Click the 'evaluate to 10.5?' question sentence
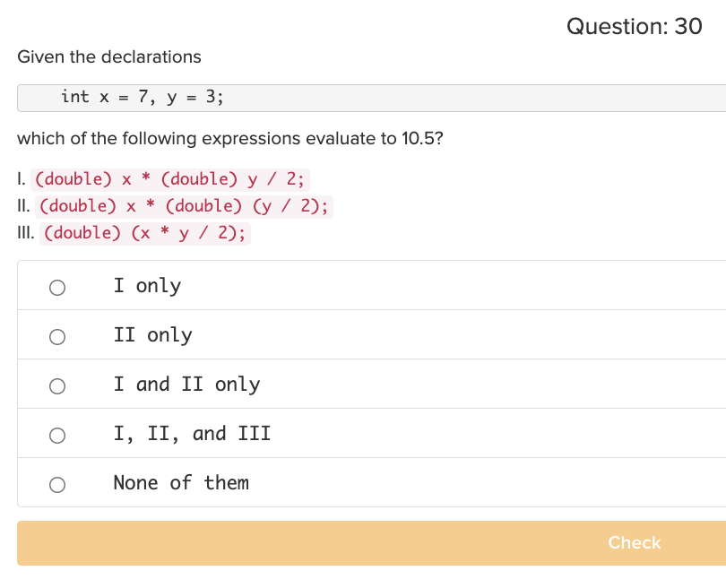Image resolution: width=726 pixels, height=588 pixels. tap(230, 138)
